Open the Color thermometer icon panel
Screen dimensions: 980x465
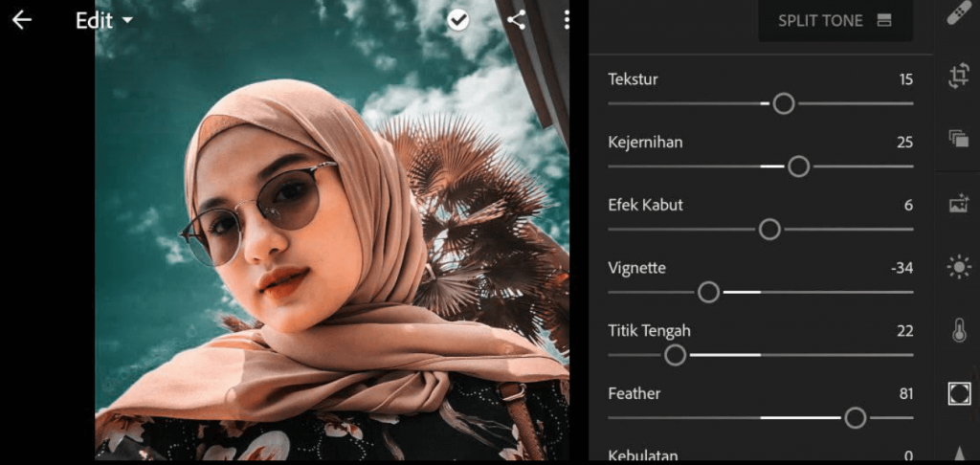(x=959, y=331)
